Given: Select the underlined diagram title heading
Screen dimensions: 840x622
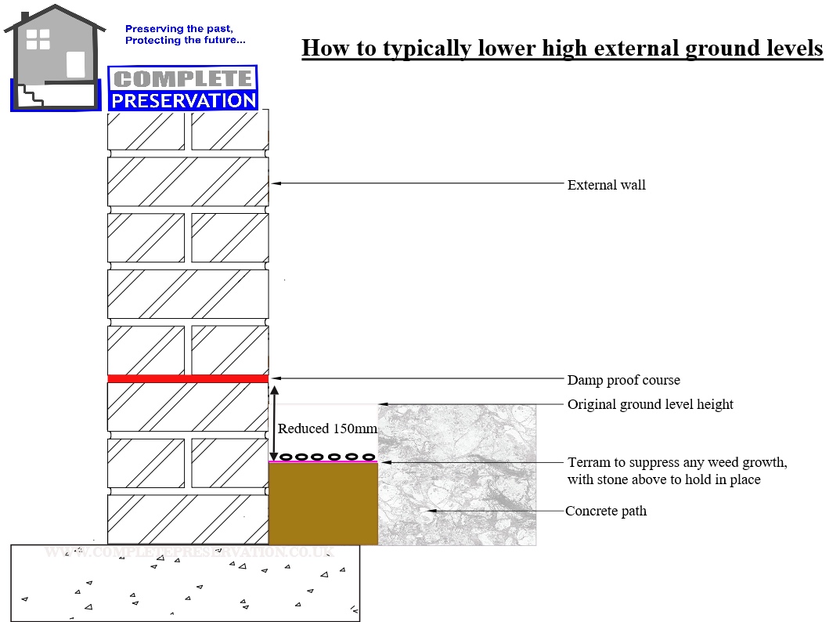Looking at the screenshot, I should (562, 48).
